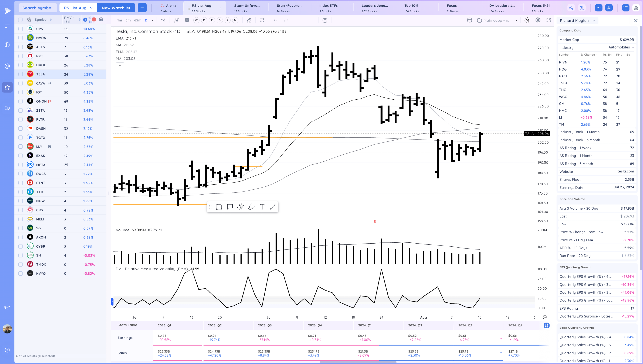Tick the checkbox next to TSLA
Image resolution: width=643 pixels, height=364 pixels.
[x=21, y=74]
